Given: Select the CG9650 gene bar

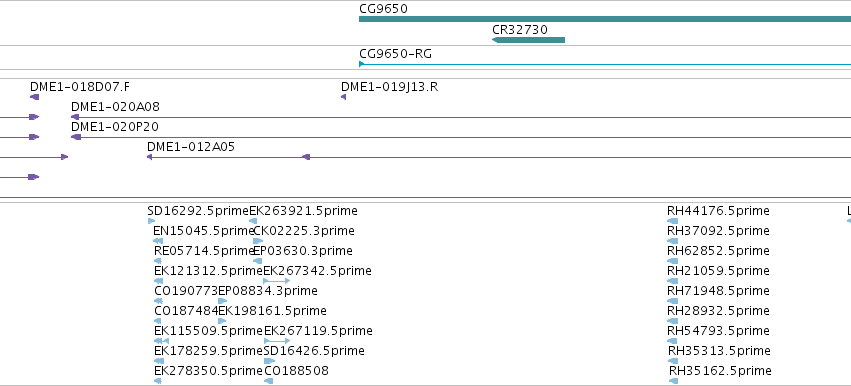Looking at the screenshot, I should (x=605, y=19).
